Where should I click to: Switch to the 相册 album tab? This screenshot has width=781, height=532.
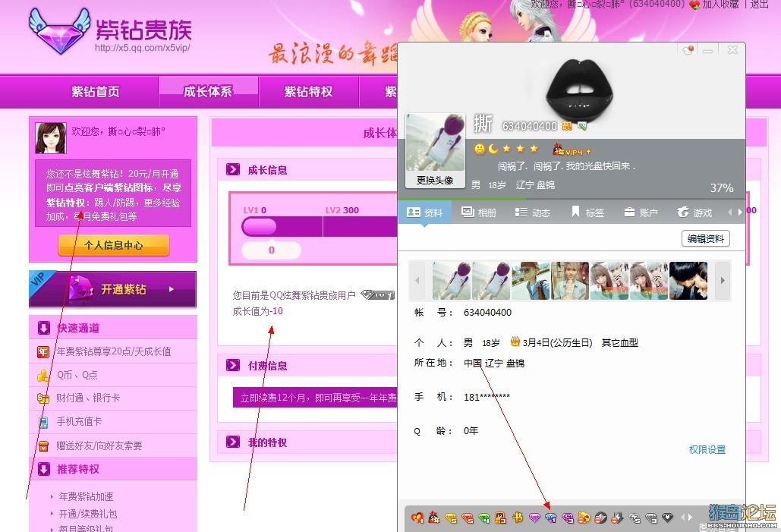click(x=479, y=212)
